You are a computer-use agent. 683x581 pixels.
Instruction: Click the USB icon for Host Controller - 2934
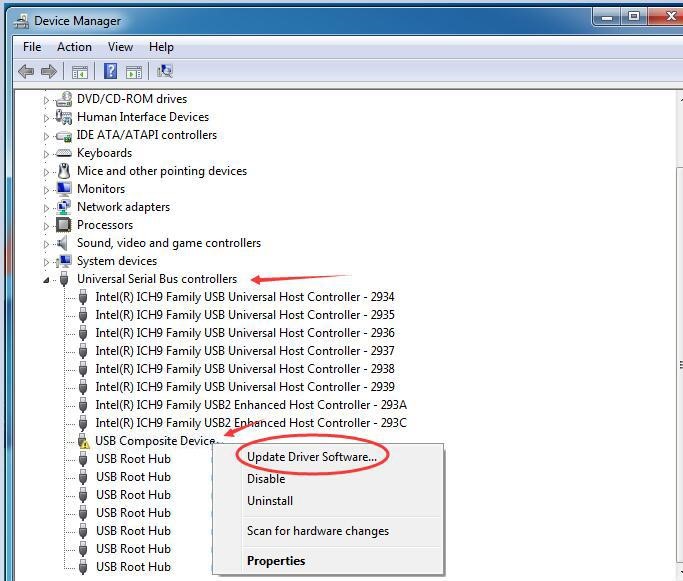[x=83, y=297]
